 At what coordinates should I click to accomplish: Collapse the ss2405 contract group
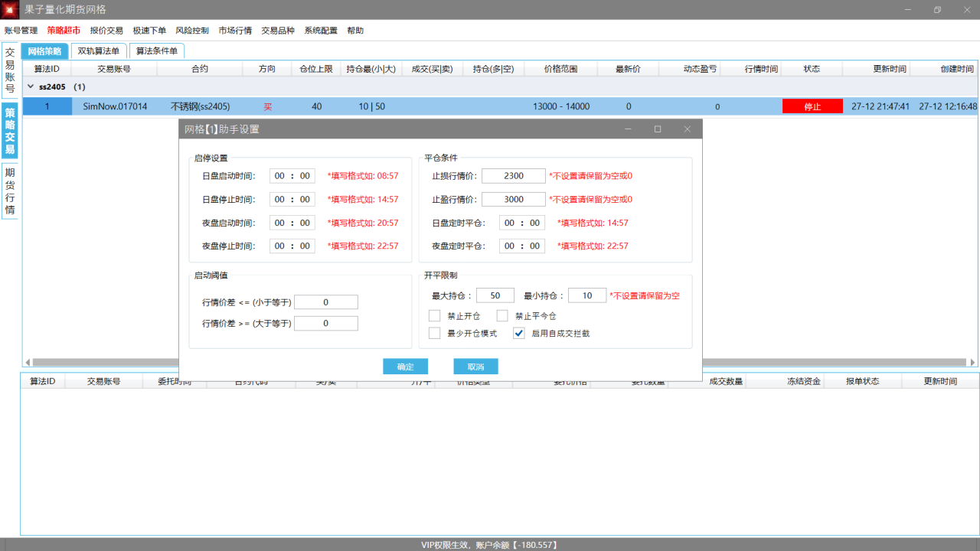pyautogui.click(x=30, y=87)
